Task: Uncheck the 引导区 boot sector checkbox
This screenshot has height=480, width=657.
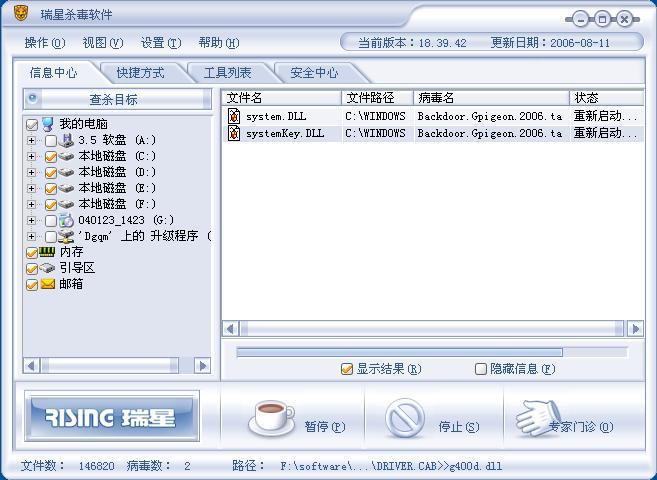Action: [x=32, y=268]
